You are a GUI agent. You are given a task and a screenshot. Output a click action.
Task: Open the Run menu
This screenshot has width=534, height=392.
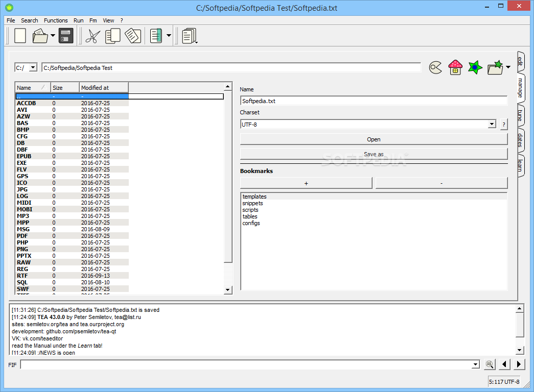(x=78, y=20)
